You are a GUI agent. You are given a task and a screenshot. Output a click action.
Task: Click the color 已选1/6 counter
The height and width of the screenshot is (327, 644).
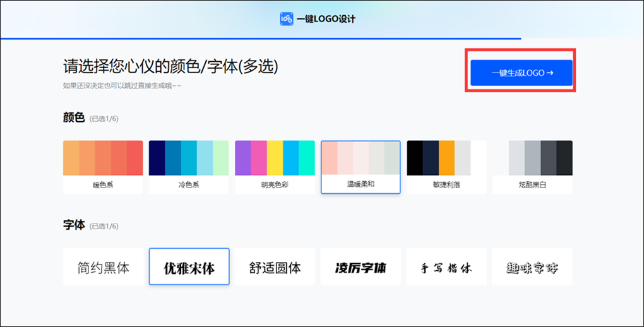(x=104, y=119)
